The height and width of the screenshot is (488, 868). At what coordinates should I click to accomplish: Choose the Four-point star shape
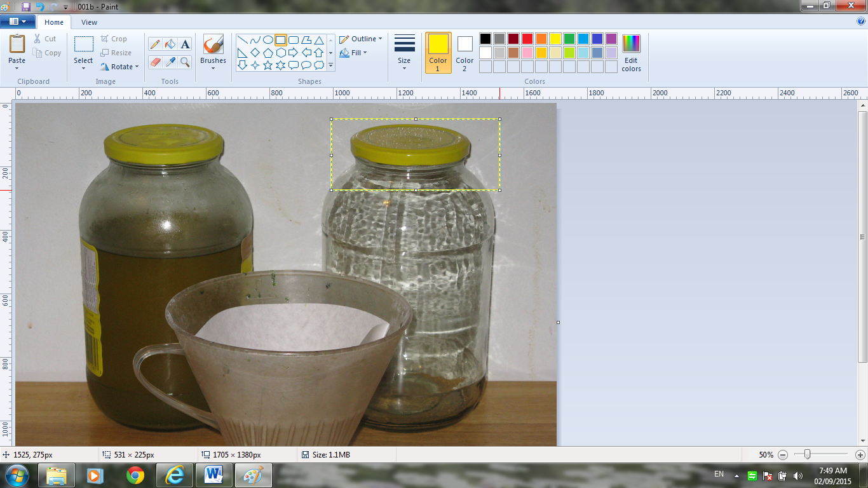(x=255, y=65)
